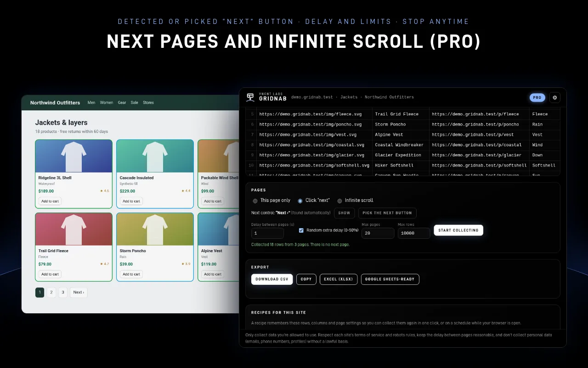Select page 1 in pagination

[x=40, y=292]
